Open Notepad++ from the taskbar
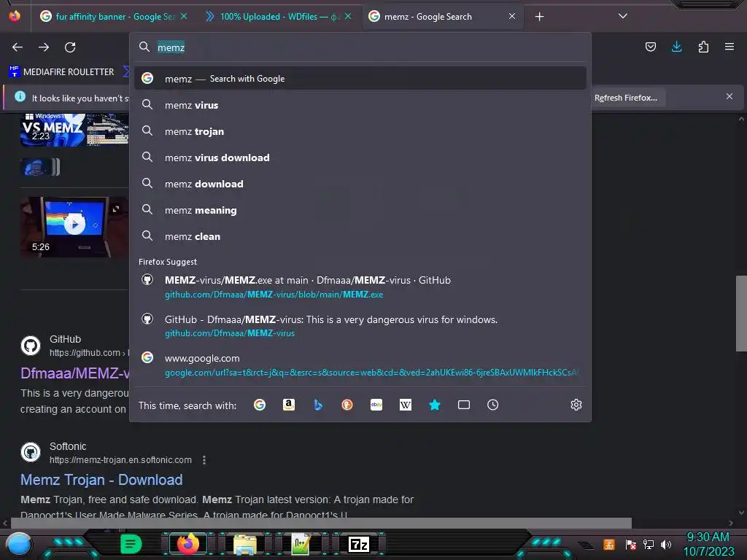 301,544
